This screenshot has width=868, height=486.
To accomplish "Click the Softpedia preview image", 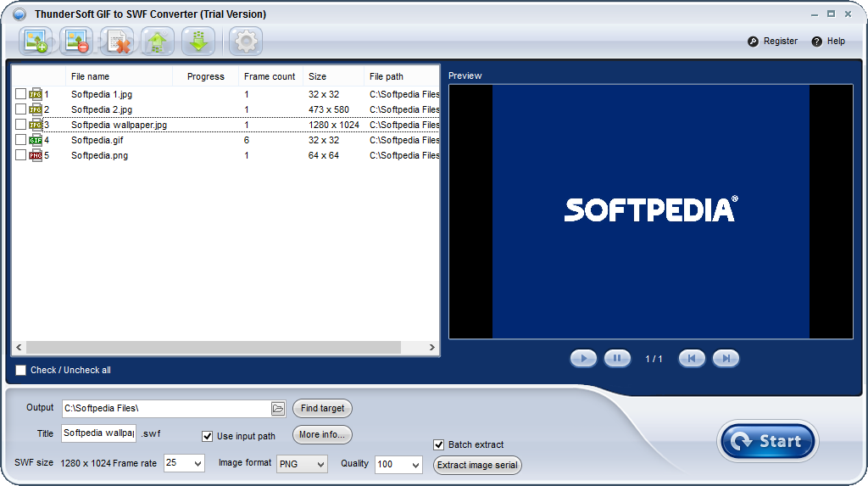I will pyautogui.click(x=651, y=211).
